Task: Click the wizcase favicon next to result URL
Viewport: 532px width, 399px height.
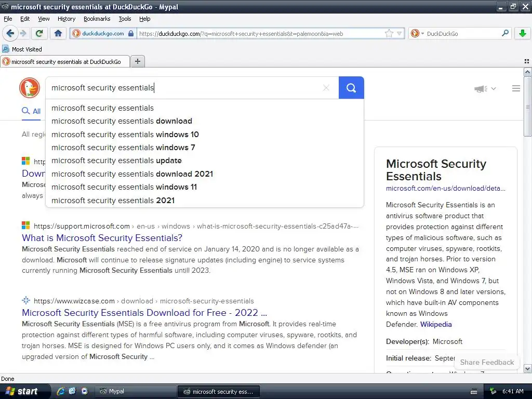Action: [26, 300]
